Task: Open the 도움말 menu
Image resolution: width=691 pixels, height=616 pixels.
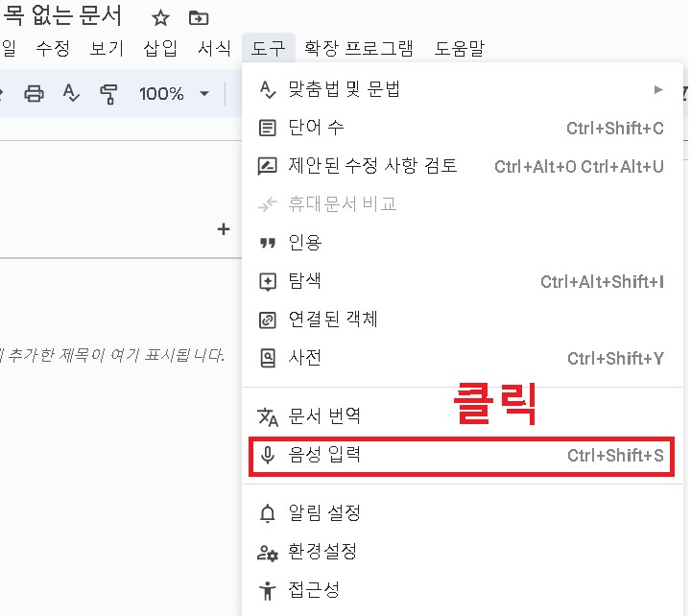Action: 459,48
